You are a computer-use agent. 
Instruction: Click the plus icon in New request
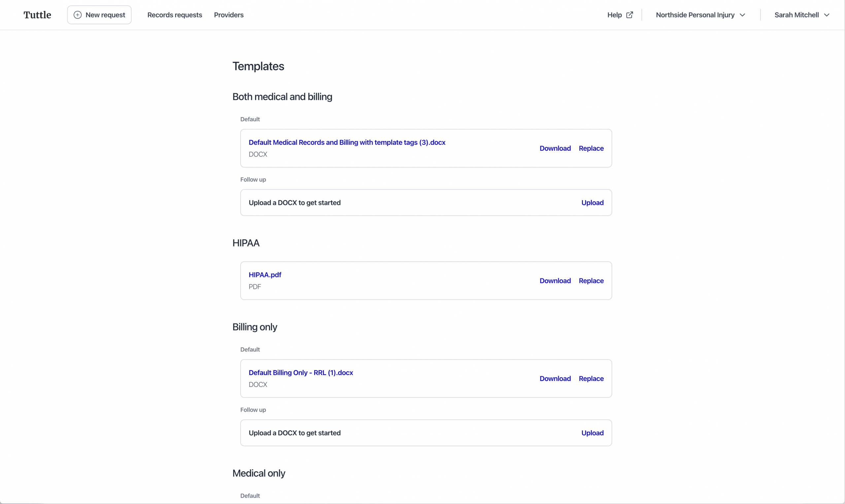(78, 15)
